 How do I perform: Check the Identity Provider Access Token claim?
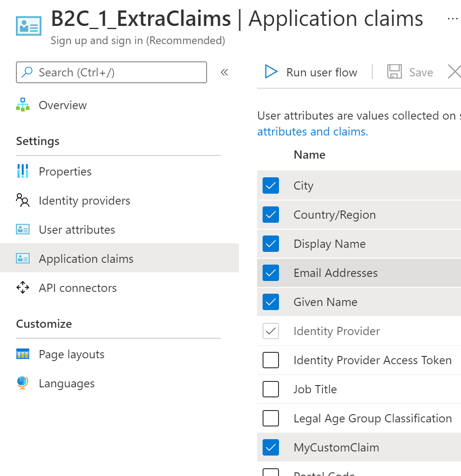coord(271,360)
